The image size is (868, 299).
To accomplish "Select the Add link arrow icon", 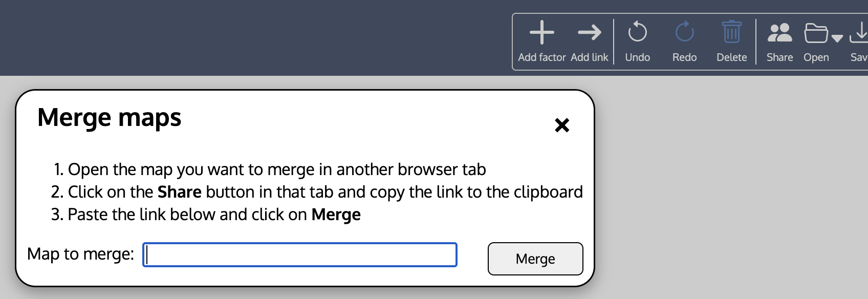I will pos(590,33).
